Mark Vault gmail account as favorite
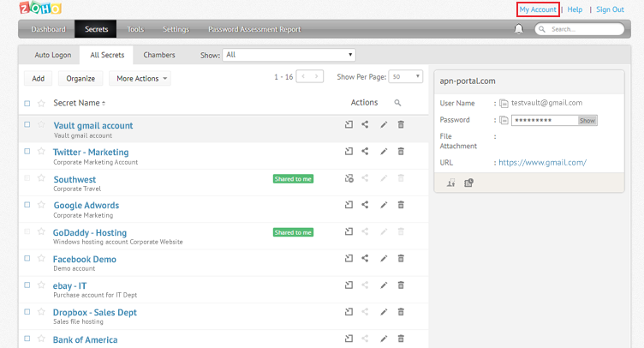The height and width of the screenshot is (348, 644). click(41, 125)
